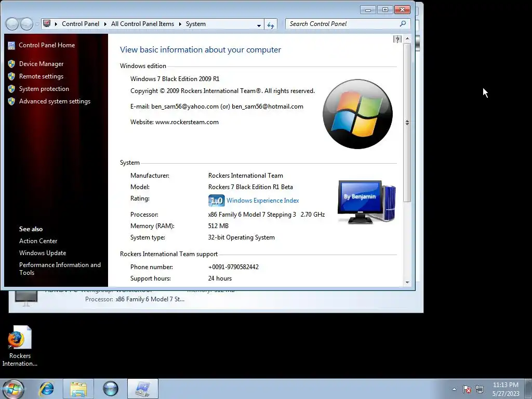Screen dimensions: 532x399
Task: Click the Device Manager shield icon
Action: click(11, 64)
